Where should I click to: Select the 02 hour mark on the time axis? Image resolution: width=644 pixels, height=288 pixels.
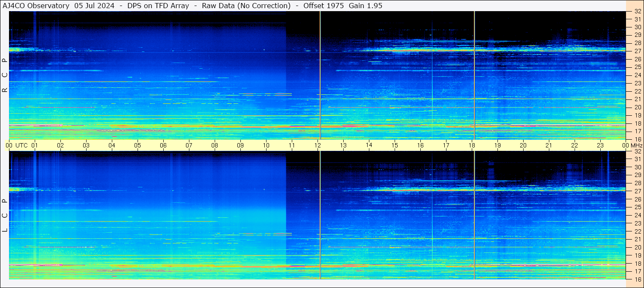click(x=60, y=145)
